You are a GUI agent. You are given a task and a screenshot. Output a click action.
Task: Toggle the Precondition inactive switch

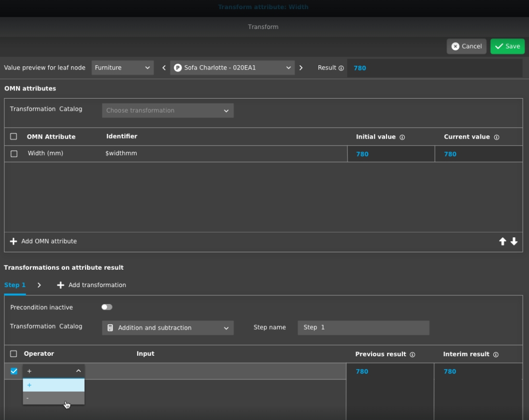click(x=107, y=307)
